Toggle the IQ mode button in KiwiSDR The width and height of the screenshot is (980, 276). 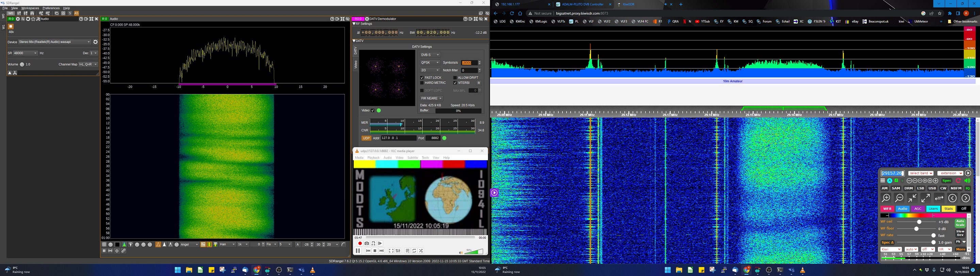pyautogui.click(x=968, y=188)
